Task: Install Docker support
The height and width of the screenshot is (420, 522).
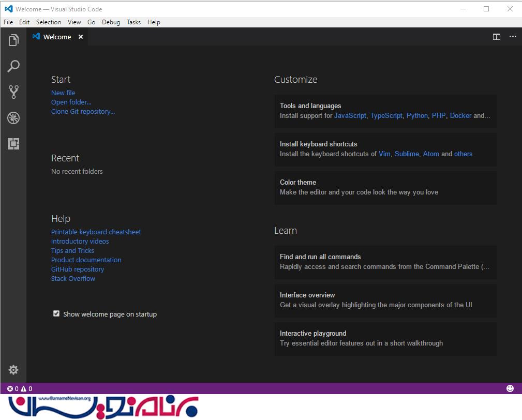Action: pyautogui.click(x=460, y=115)
